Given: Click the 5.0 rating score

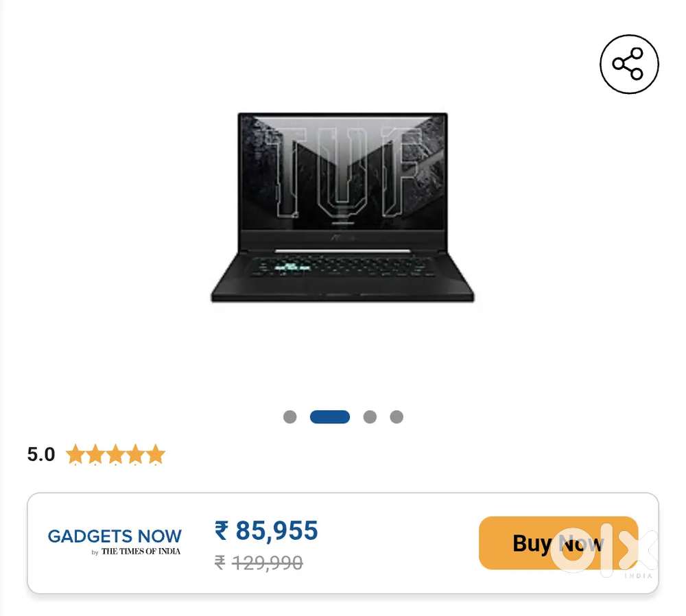Looking at the screenshot, I should (x=41, y=454).
